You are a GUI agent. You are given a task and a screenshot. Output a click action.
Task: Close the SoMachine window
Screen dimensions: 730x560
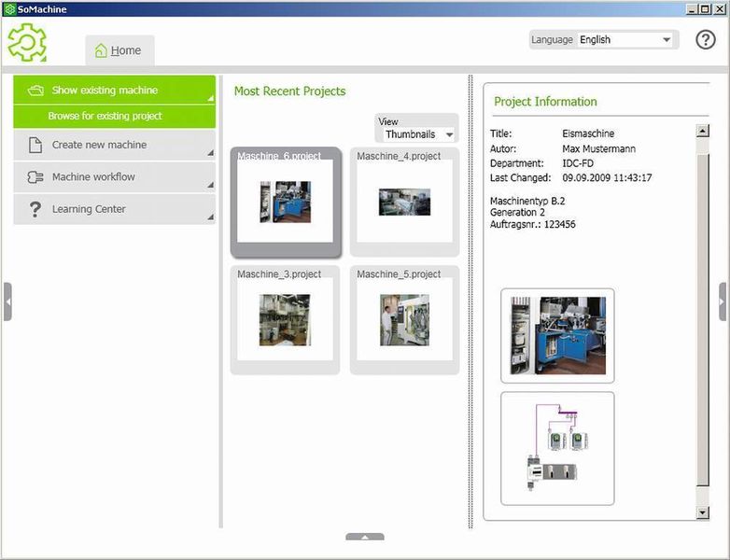point(719,8)
